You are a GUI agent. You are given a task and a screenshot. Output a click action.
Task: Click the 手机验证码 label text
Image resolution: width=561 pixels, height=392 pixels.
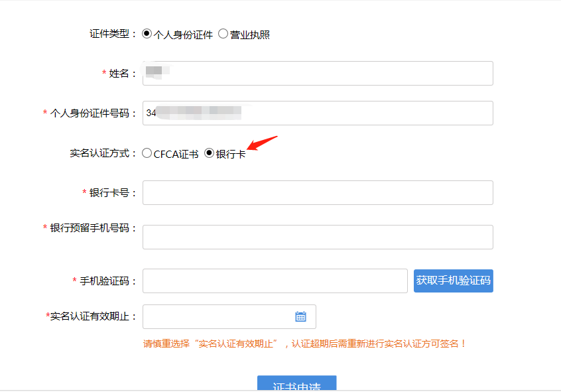point(108,281)
